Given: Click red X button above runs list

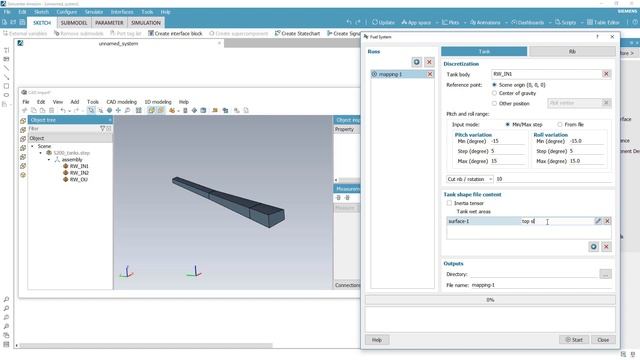Looking at the screenshot, I should coord(429,62).
